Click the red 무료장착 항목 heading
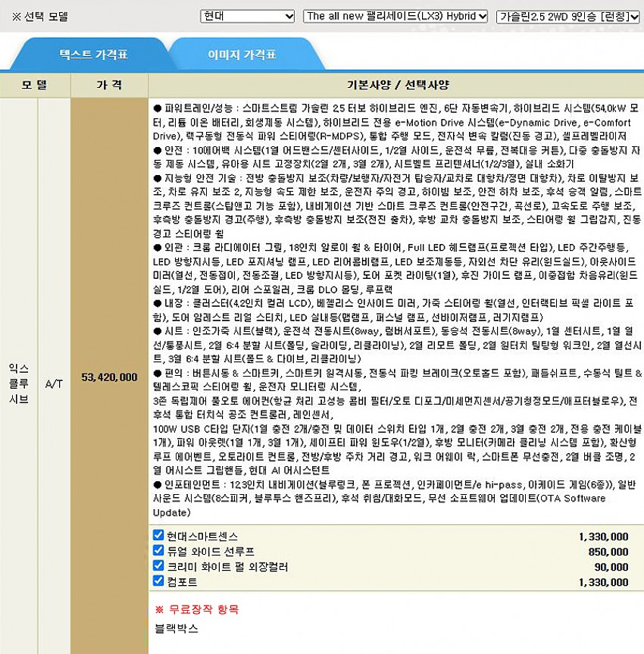The image size is (644, 654). click(x=196, y=609)
